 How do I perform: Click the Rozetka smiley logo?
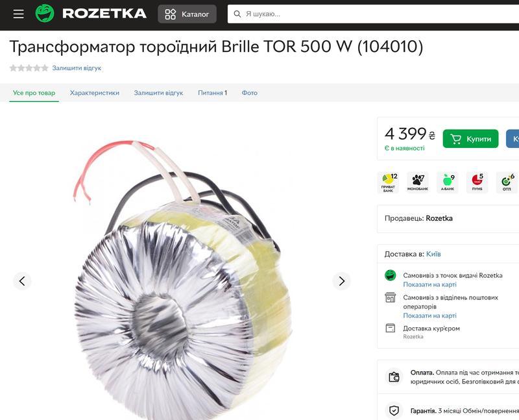[45, 14]
